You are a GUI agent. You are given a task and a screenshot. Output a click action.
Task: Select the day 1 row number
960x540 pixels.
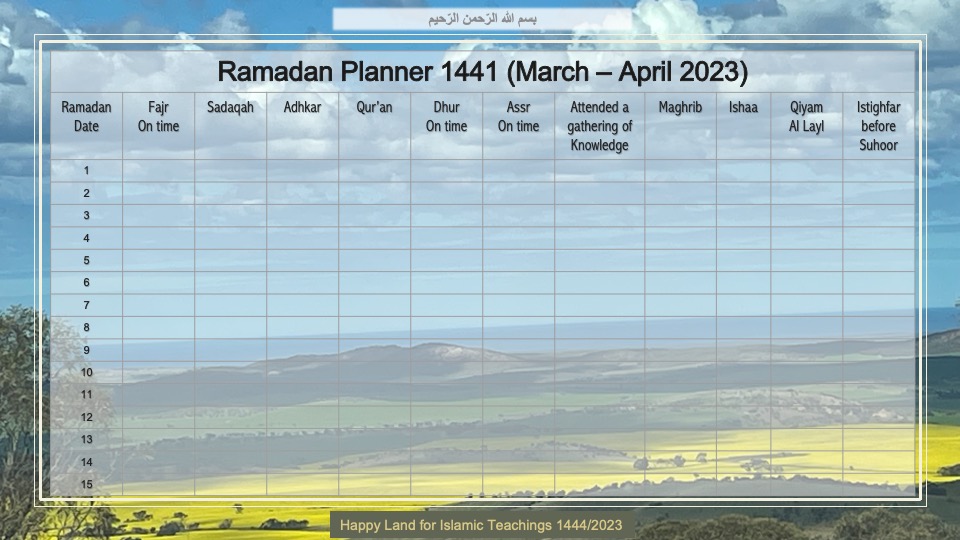tap(86, 171)
